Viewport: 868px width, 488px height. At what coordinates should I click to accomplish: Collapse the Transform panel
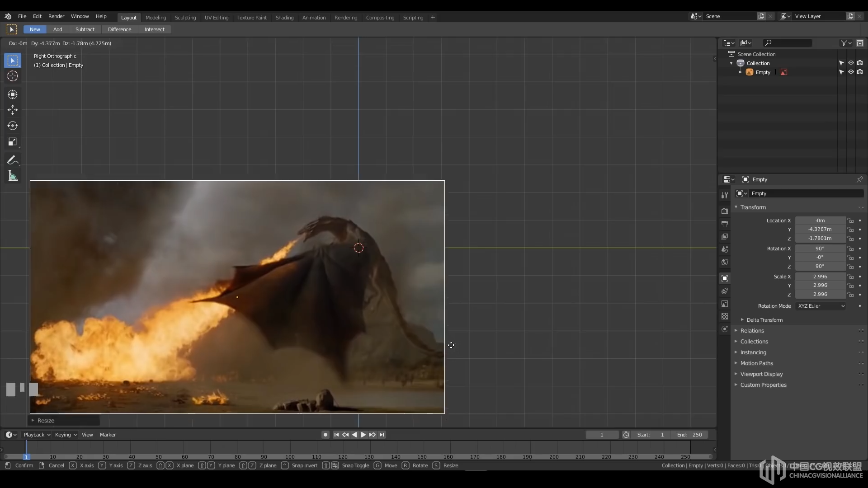pyautogui.click(x=736, y=207)
